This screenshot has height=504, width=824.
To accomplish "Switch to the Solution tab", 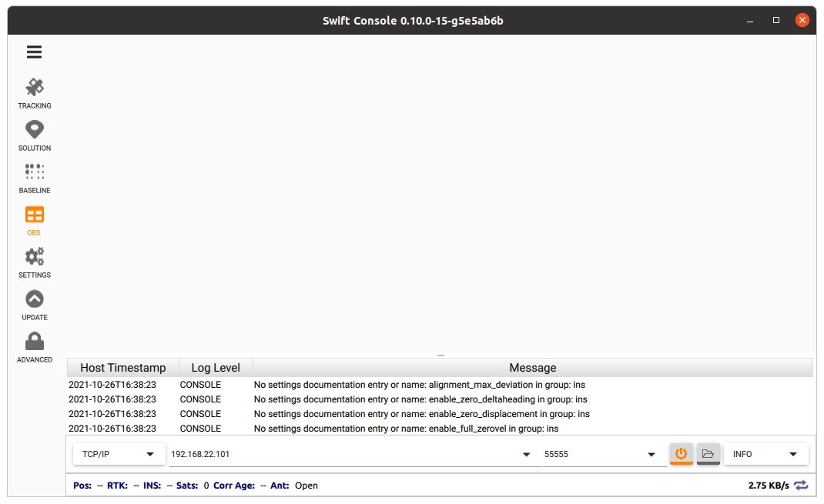I will coord(34,136).
